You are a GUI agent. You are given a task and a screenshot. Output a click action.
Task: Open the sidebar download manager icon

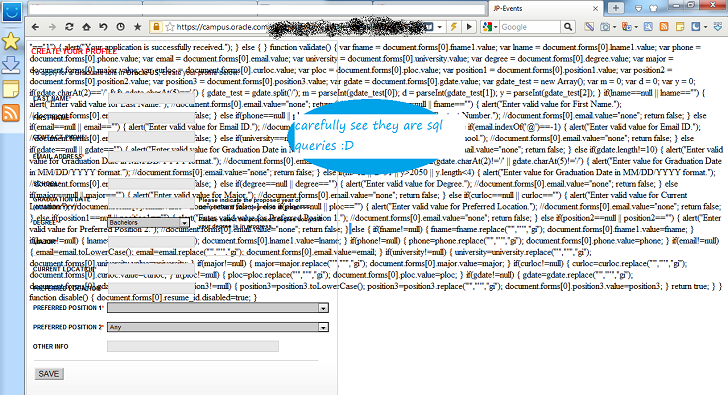(x=11, y=65)
